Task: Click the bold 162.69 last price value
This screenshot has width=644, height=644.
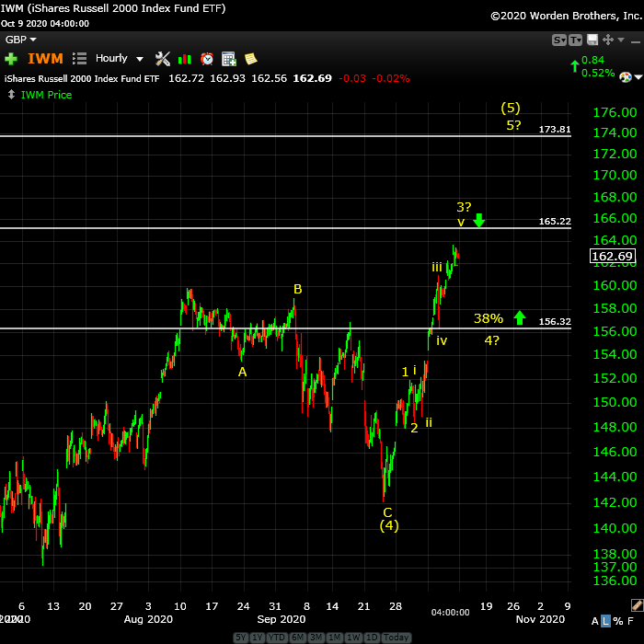Action: pyautogui.click(x=312, y=78)
